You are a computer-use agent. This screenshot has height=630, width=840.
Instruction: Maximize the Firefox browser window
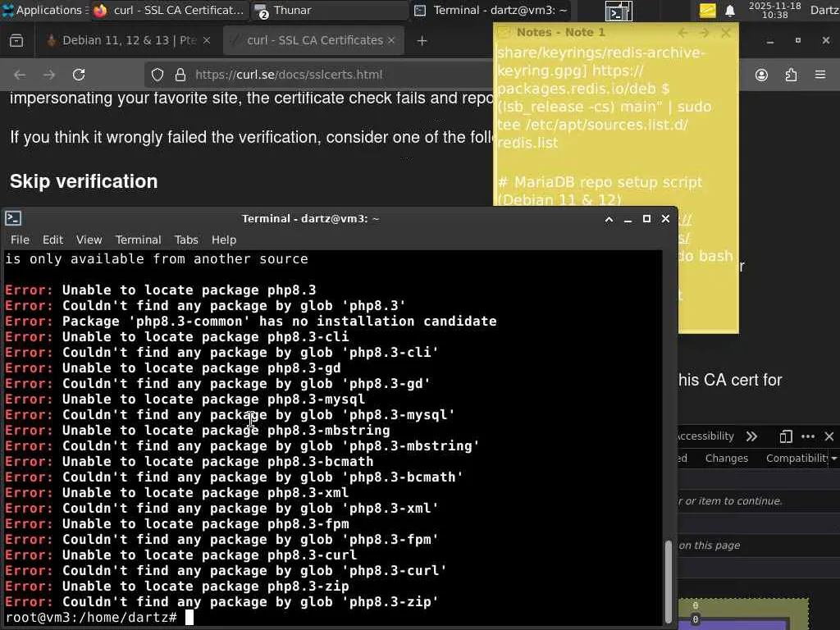coord(797,40)
